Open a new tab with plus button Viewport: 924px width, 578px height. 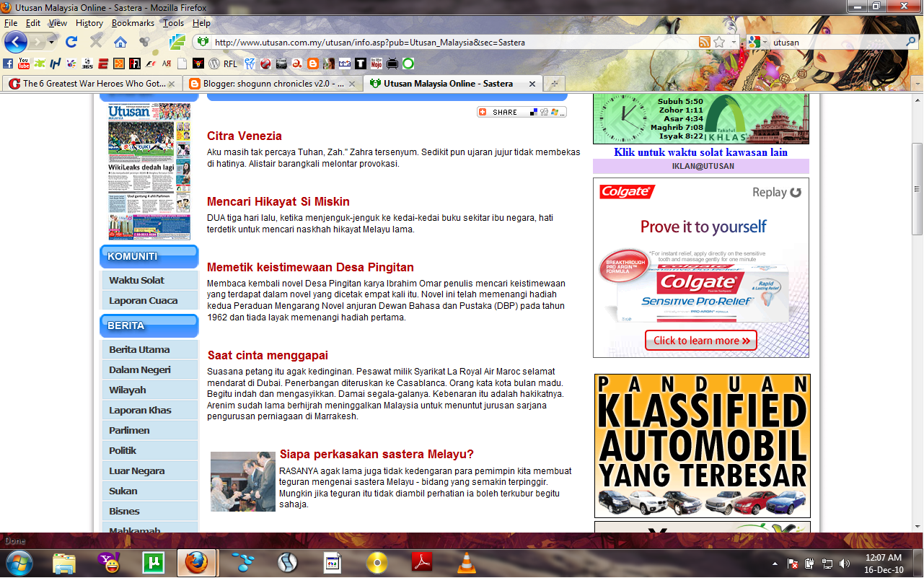click(555, 84)
